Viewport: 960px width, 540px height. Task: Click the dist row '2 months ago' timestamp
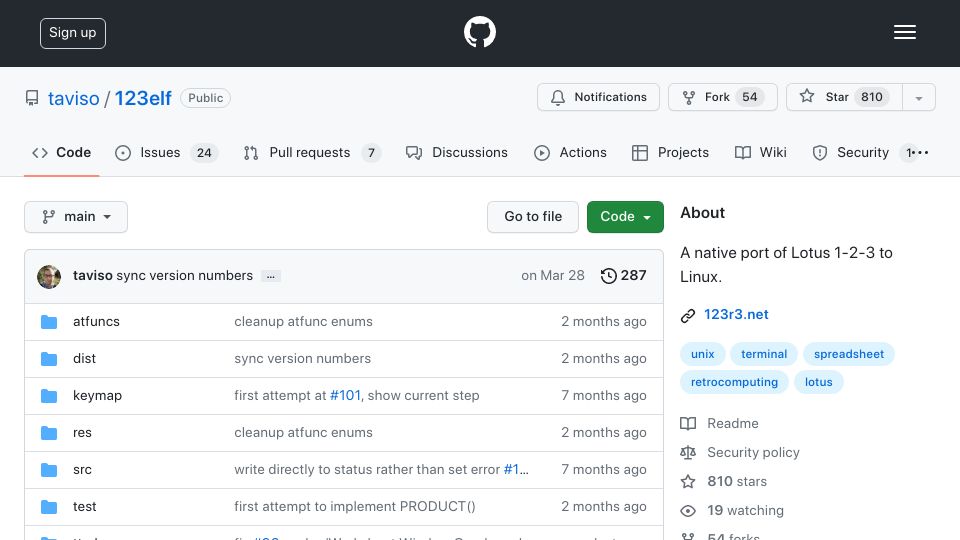[x=604, y=359]
